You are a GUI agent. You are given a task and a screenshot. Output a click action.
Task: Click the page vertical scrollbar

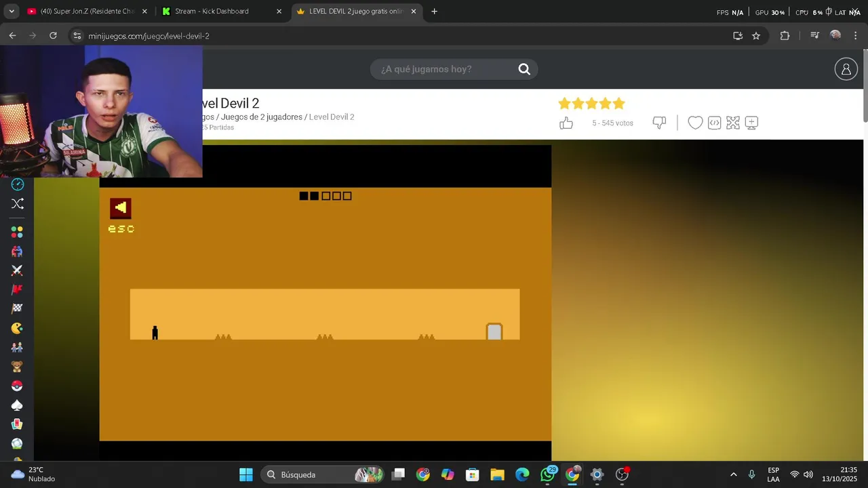(x=865, y=85)
